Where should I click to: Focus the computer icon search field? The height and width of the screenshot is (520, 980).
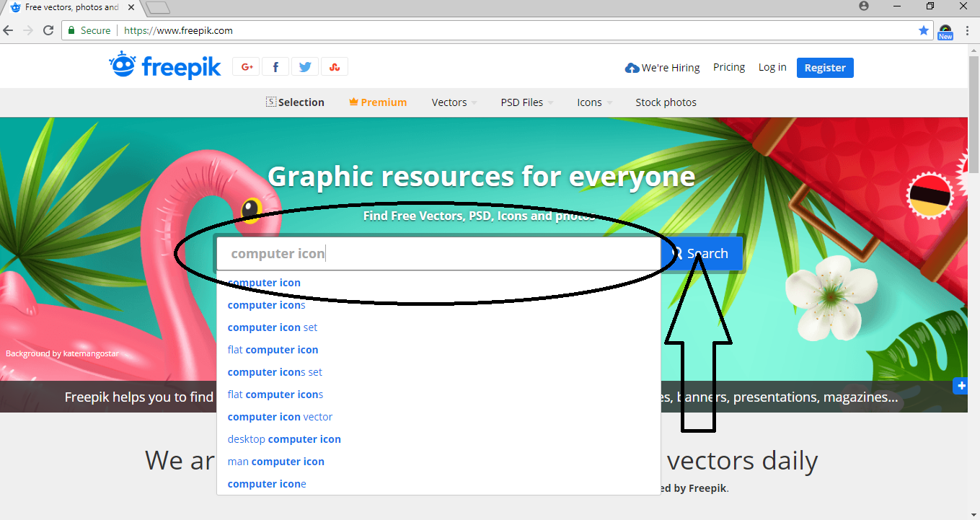(438, 254)
